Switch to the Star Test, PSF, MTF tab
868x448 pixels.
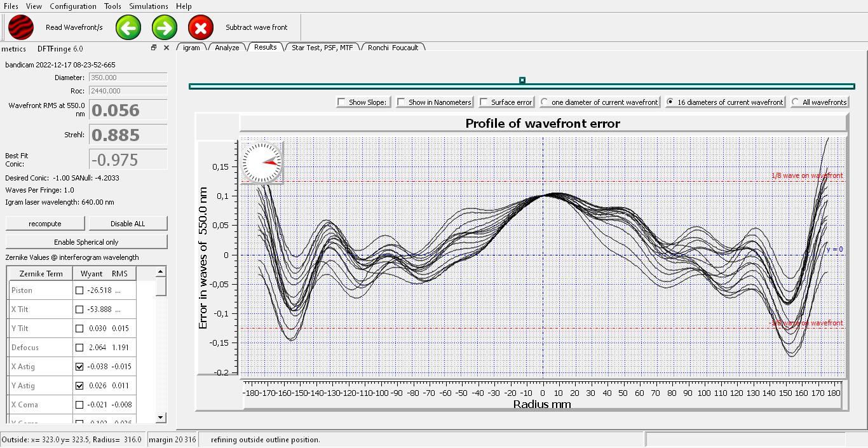click(x=322, y=48)
